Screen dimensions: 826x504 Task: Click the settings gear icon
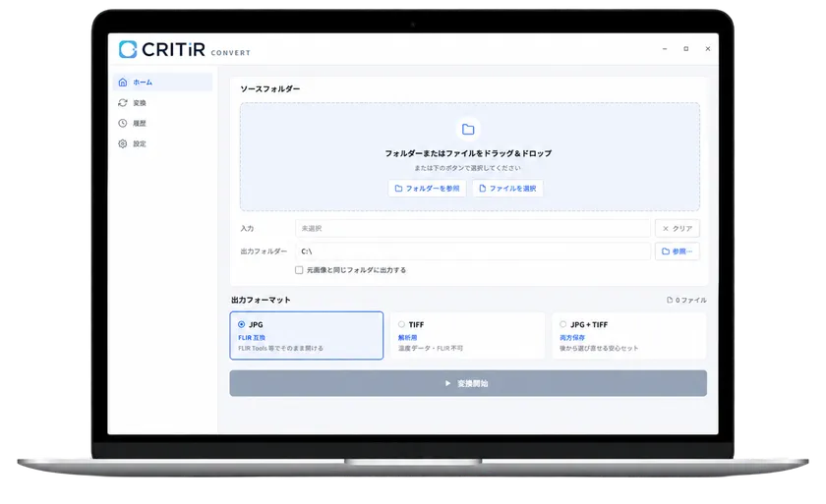click(123, 143)
